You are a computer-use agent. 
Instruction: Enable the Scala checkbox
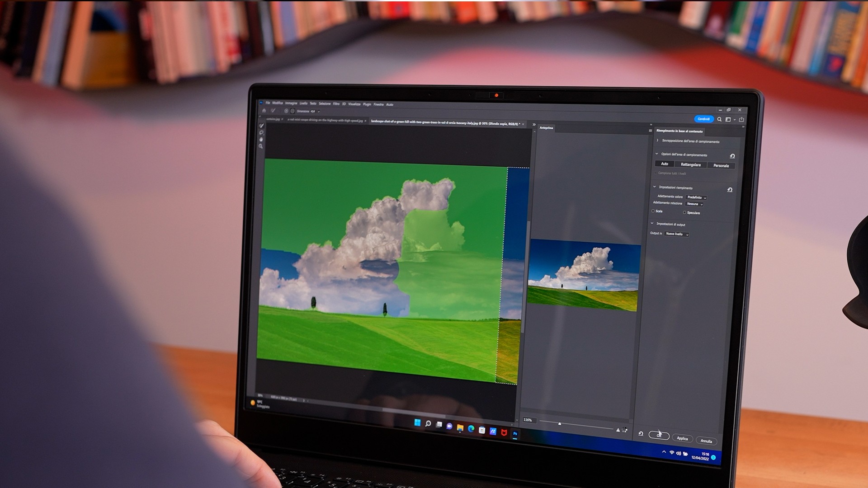point(653,211)
